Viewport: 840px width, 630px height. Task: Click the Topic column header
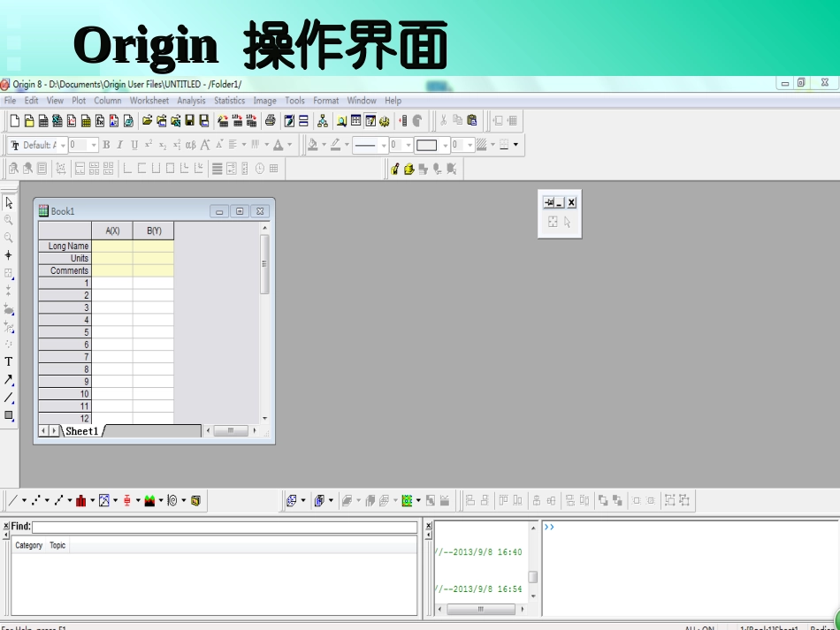(x=57, y=545)
